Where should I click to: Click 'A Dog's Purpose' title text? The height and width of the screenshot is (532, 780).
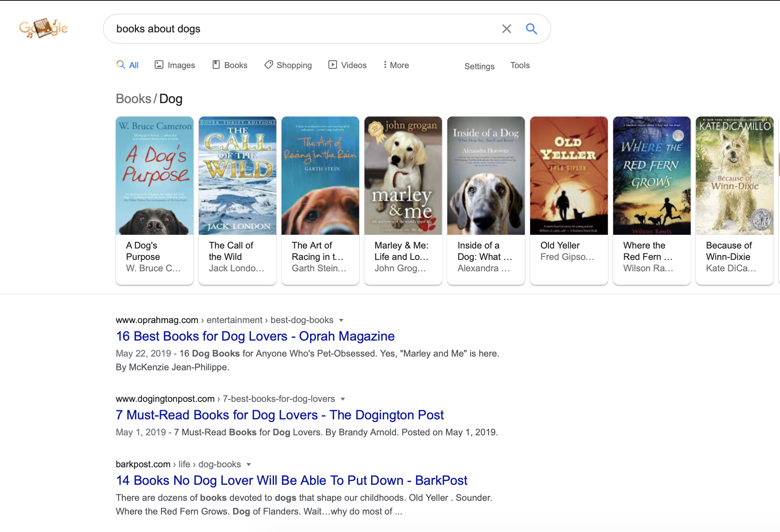143,251
